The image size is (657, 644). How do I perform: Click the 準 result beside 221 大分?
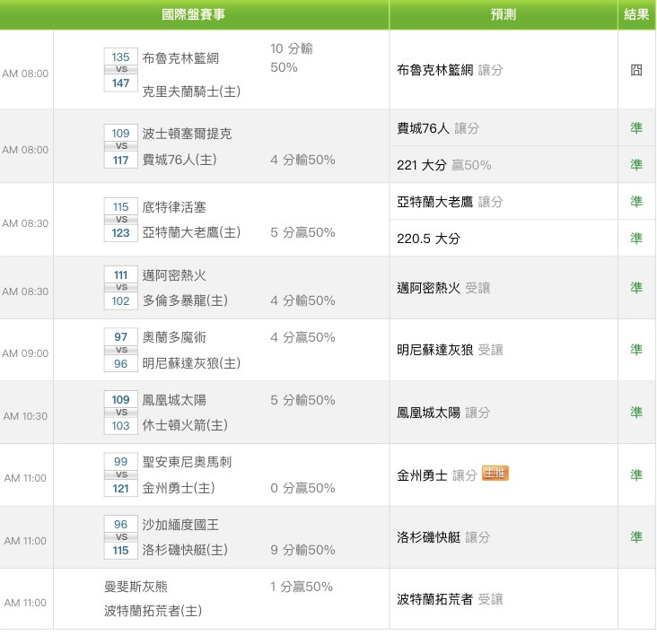(x=636, y=165)
